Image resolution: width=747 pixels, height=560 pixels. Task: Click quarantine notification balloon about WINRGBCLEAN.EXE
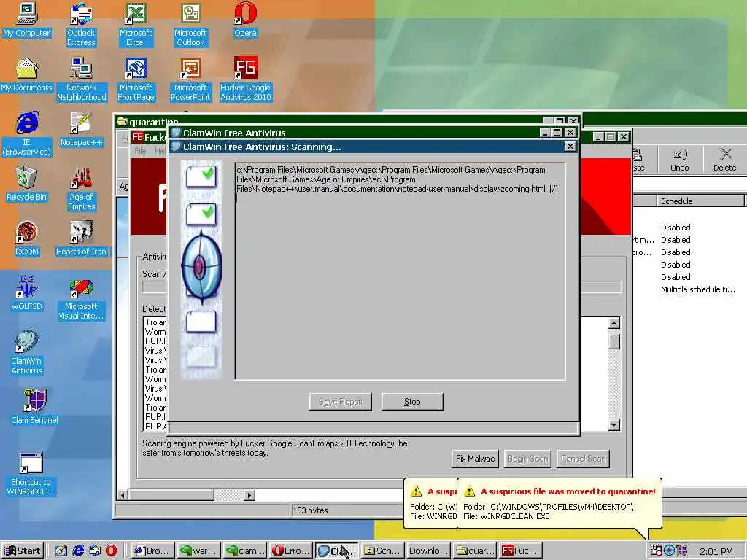coord(560,504)
